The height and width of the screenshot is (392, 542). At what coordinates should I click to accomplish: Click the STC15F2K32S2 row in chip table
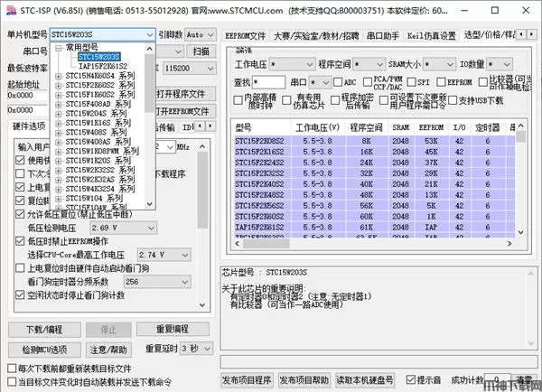point(373,173)
